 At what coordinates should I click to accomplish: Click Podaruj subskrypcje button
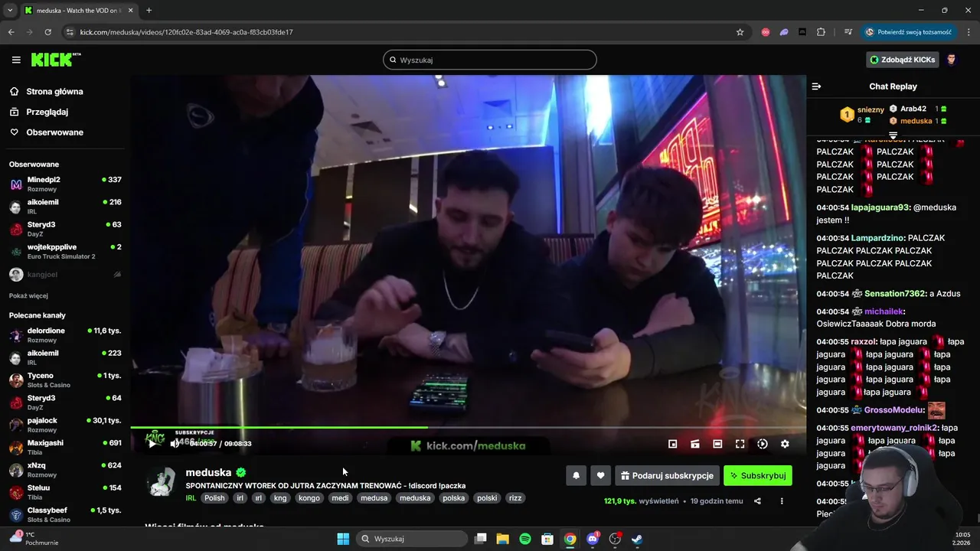click(667, 475)
